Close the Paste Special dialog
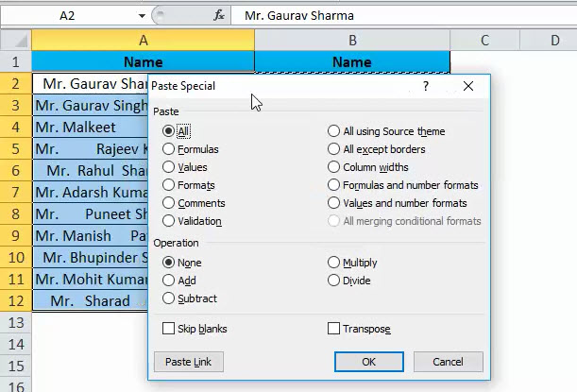577x392 pixels. [468, 86]
